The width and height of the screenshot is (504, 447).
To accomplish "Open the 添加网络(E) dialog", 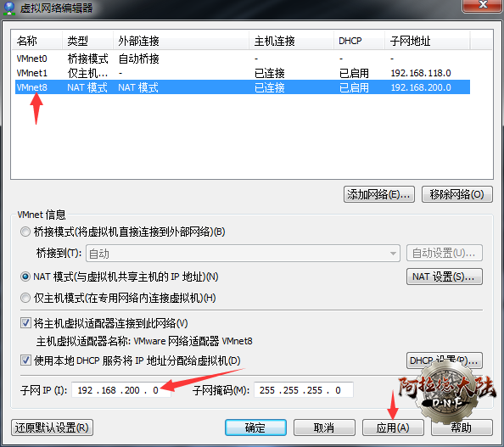I will (379, 194).
